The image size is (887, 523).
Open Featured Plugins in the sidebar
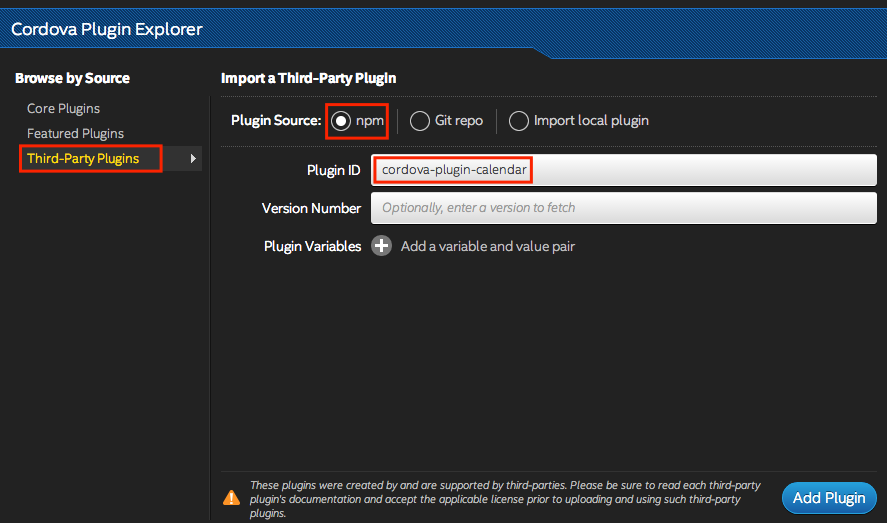[x=75, y=133]
